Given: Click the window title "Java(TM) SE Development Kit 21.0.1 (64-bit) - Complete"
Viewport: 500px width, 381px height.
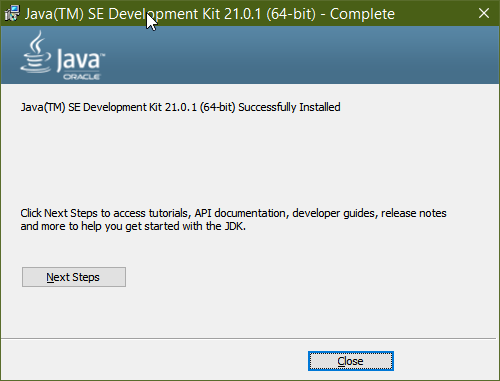Looking at the screenshot, I should click(x=210, y=14).
